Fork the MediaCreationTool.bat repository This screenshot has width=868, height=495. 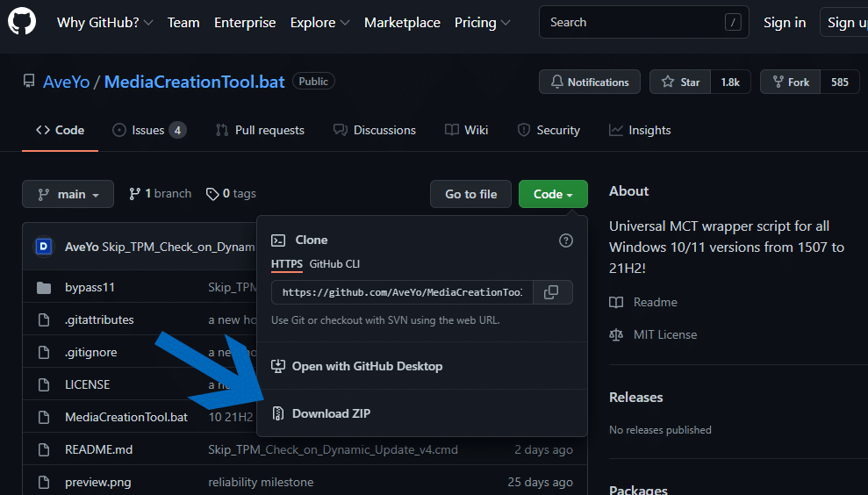[791, 82]
